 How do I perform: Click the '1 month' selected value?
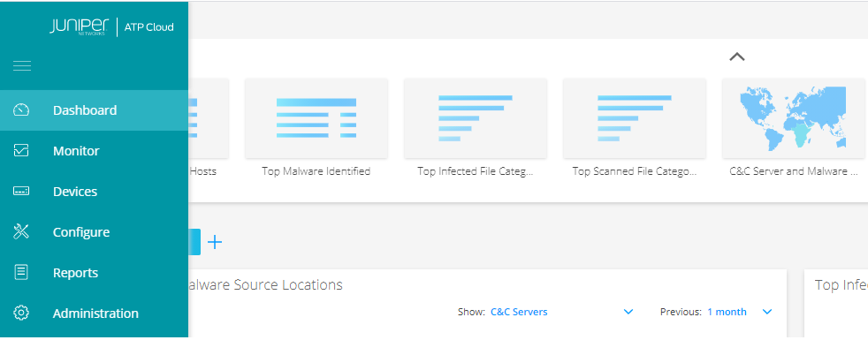(x=727, y=312)
